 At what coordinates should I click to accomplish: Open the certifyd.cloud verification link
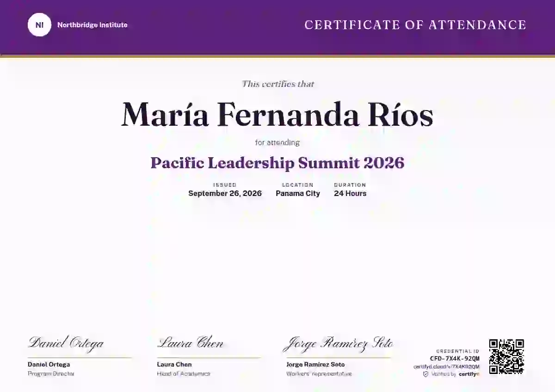coord(446,367)
